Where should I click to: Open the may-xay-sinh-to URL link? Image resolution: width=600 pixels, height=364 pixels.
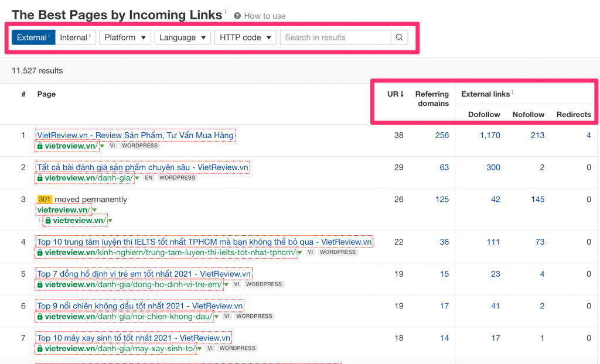tap(120, 349)
